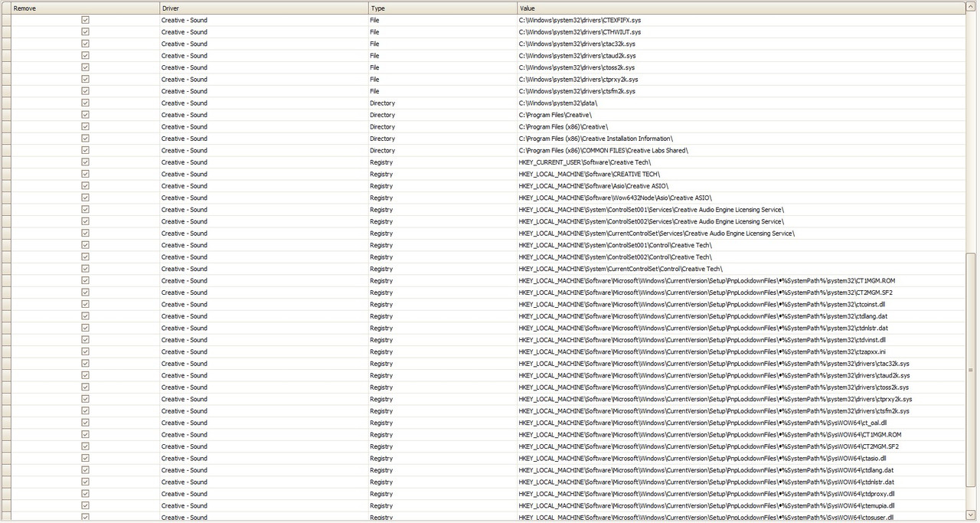
Task: Select COMMON FILES\Creative Labs Shared\ path
Action: 741,150
